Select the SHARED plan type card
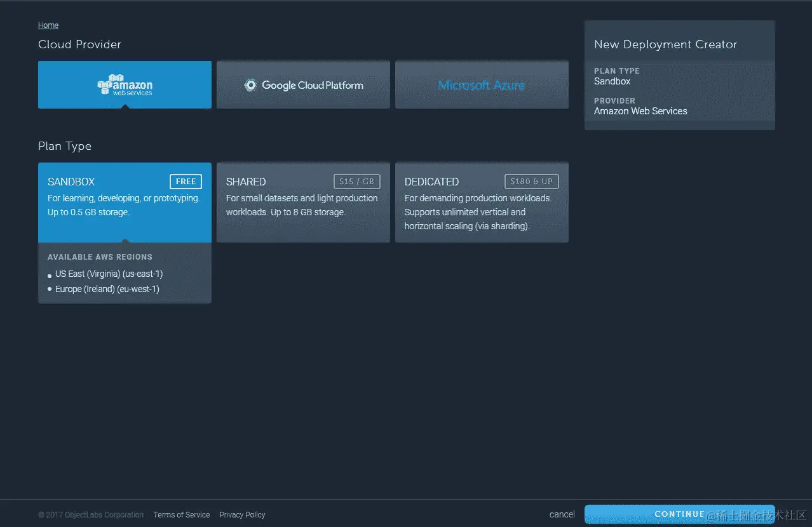 pyautogui.click(x=303, y=202)
